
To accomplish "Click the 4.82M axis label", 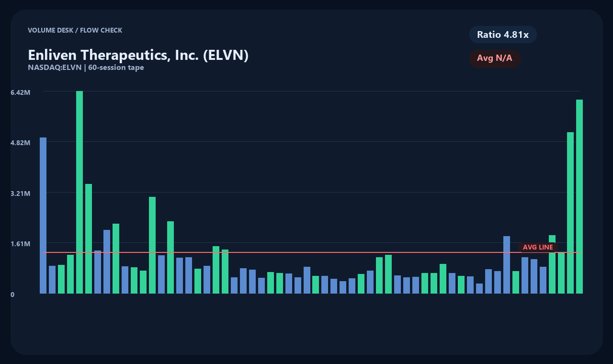I will tap(21, 143).
